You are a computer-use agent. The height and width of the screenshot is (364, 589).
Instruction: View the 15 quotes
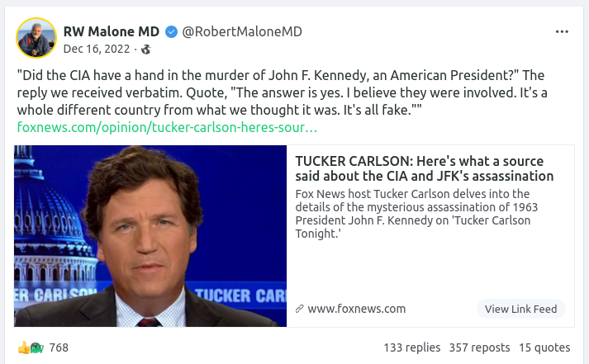point(544,347)
